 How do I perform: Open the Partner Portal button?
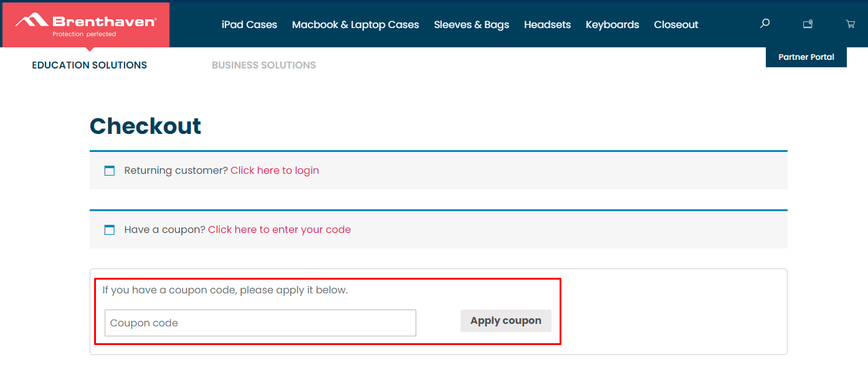pyautogui.click(x=806, y=57)
